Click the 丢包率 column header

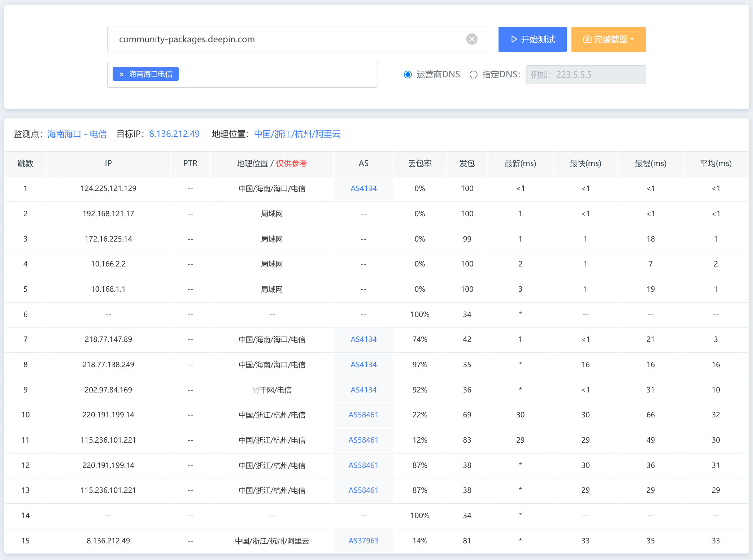click(x=420, y=164)
